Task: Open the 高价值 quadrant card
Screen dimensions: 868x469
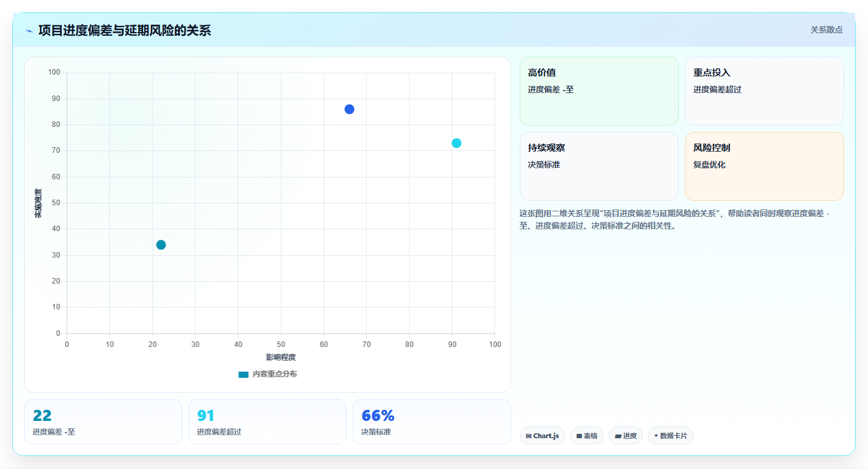Action: [x=599, y=91]
